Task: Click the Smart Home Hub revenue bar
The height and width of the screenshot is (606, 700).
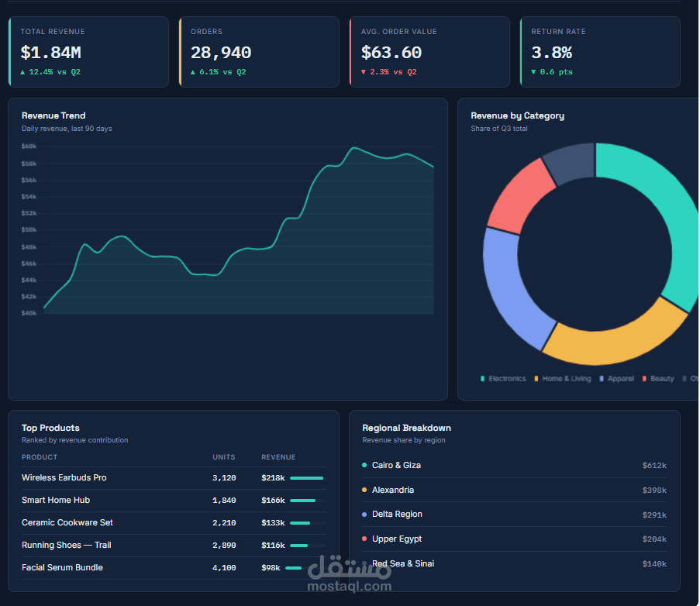Action: (x=302, y=501)
